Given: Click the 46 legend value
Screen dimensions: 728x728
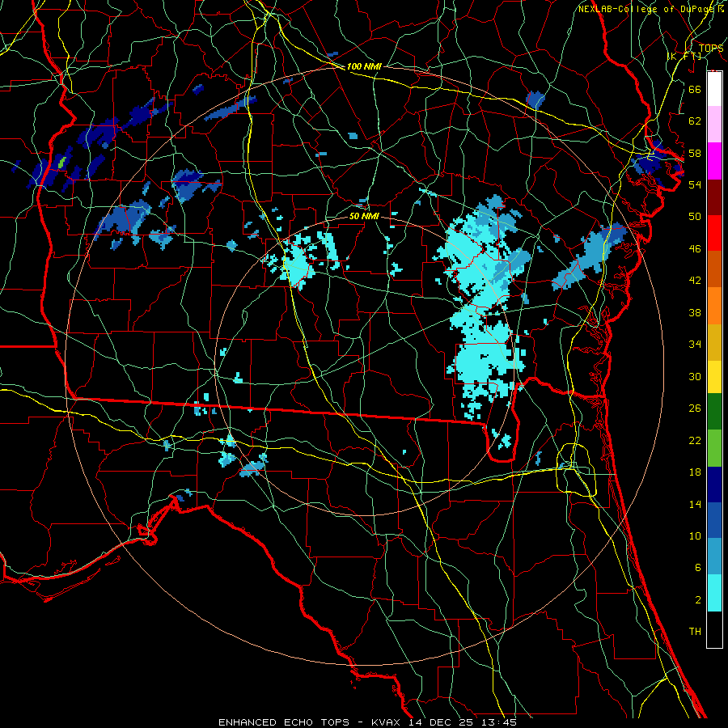Looking at the screenshot, I should point(695,249).
